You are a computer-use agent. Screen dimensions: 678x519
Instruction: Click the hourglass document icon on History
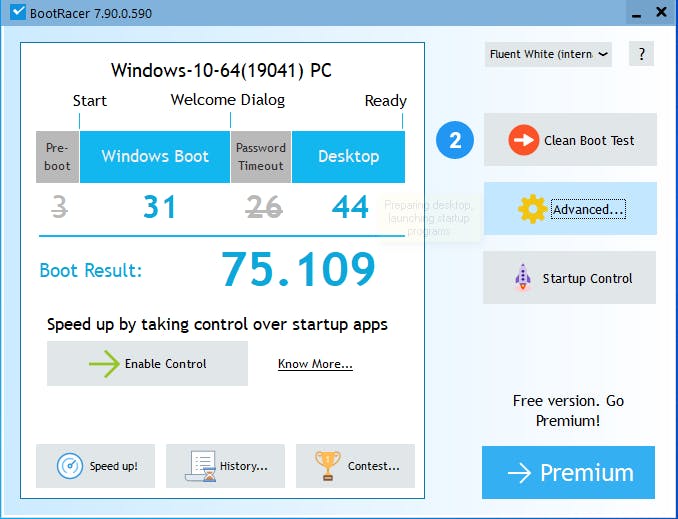pyautogui.click(x=201, y=466)
